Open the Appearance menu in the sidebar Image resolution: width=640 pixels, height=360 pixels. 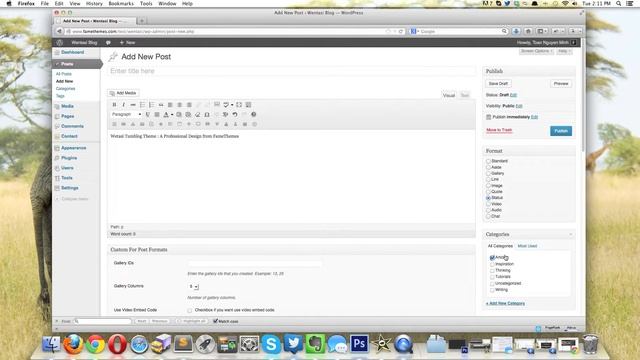73,148
